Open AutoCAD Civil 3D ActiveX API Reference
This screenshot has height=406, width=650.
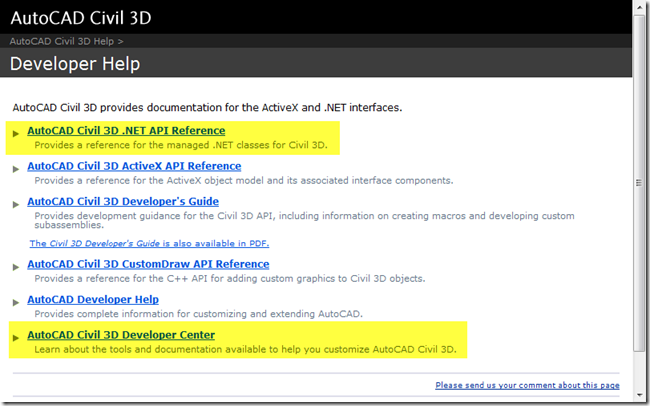pos(134,166)
